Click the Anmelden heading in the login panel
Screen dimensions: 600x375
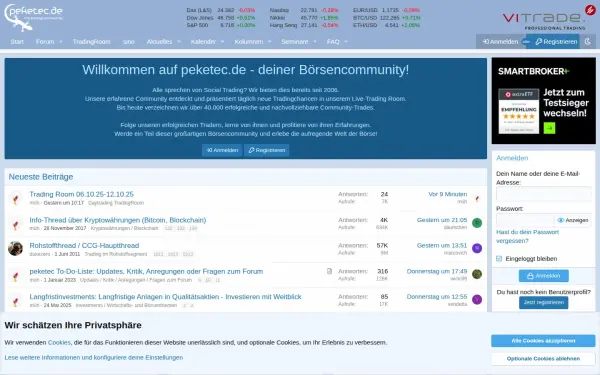click(x=512, y=158)
